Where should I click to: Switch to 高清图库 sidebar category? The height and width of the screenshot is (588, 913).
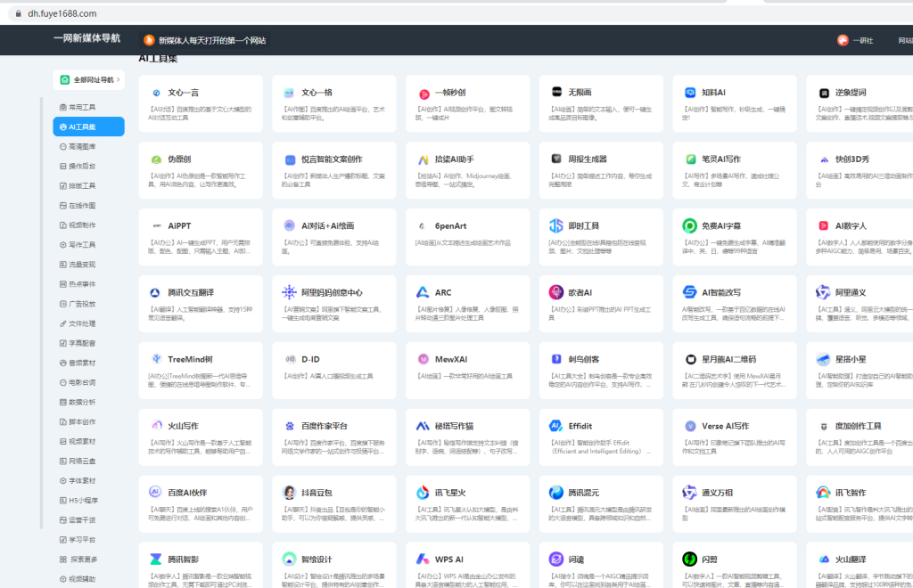click(82, 147)
